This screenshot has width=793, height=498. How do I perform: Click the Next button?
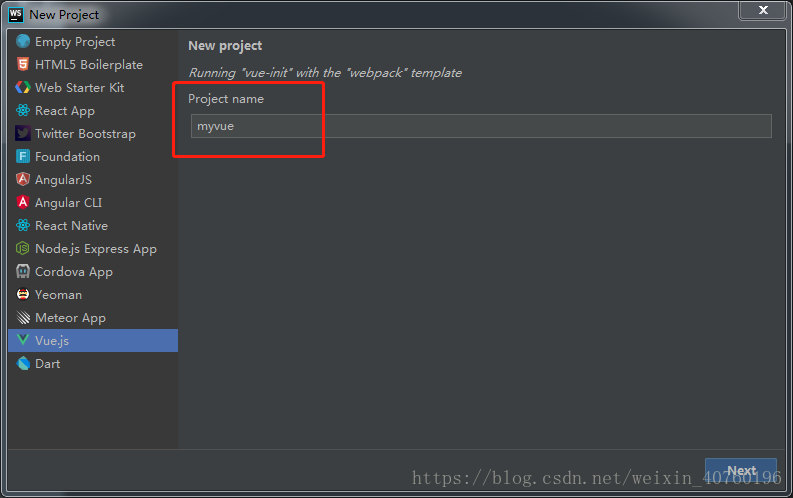tap(740, 471)
